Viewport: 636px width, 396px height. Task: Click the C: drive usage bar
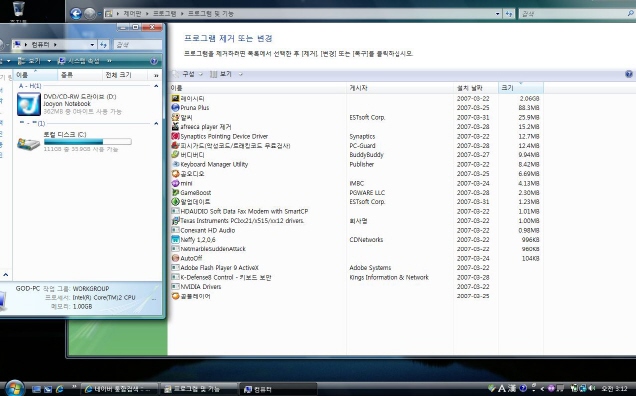click(x=88, y=142)
